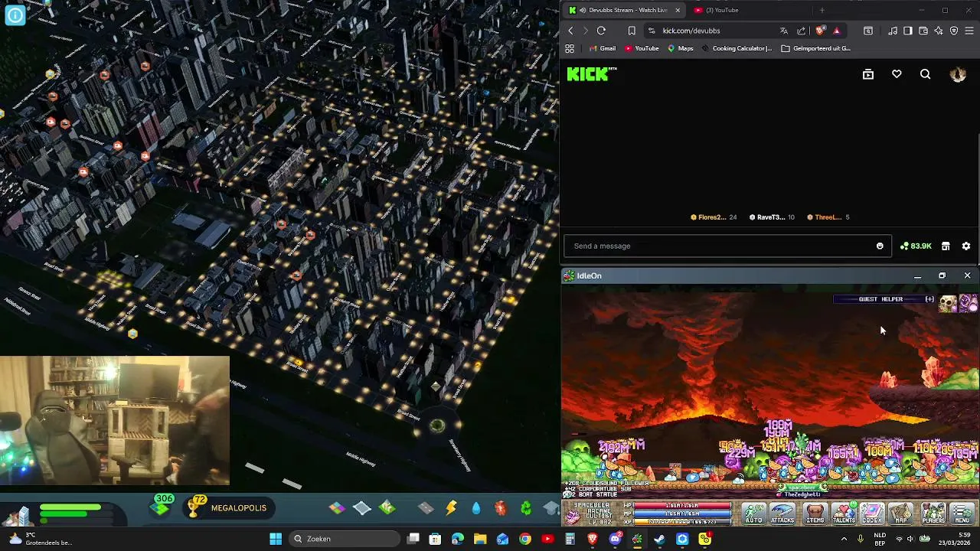Open Brave Shields lion icon
This screenshot has width=980, height=551.
coord(820,31)
